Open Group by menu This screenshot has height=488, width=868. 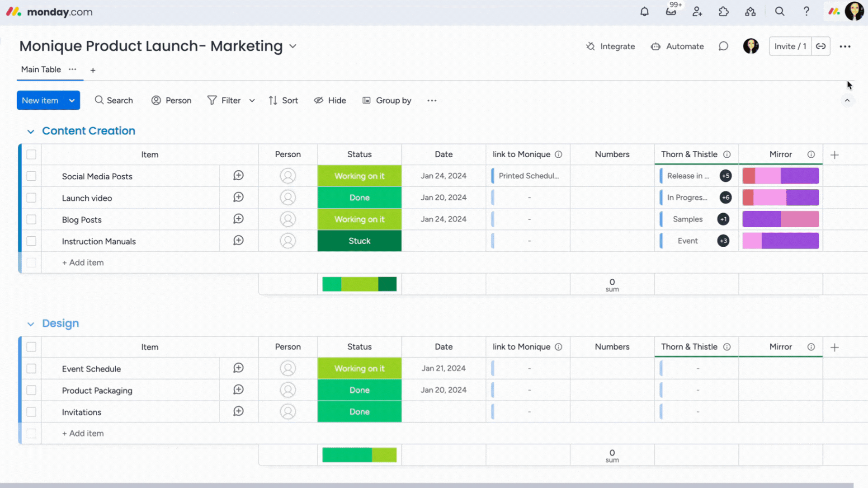coord(387,100)
